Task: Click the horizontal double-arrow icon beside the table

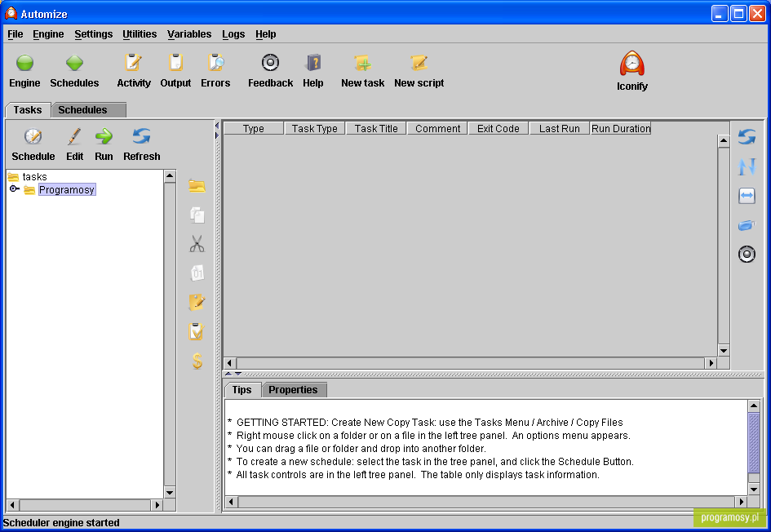Action: (747, 196)
